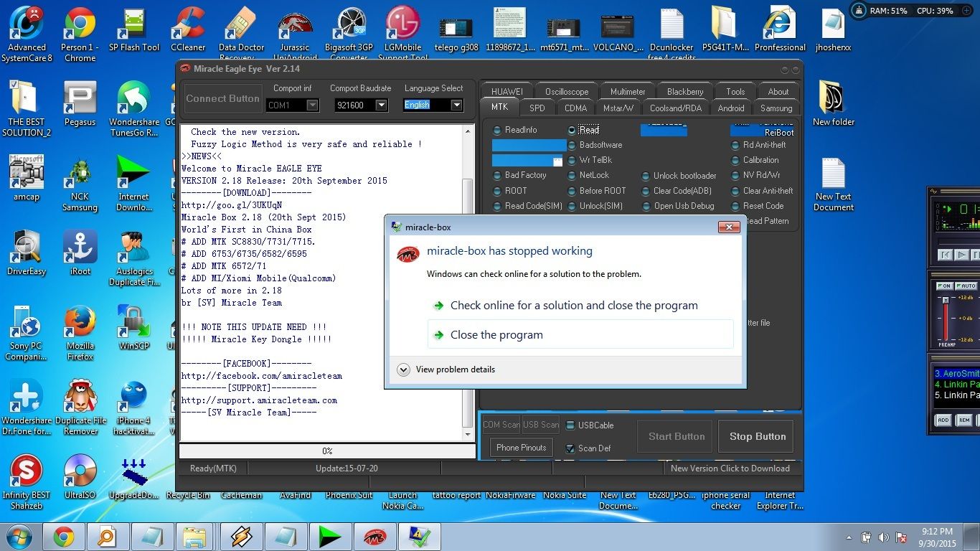This screenshot has width=980, height=551.
Task: Toggle the Scan Def checkbox
Action: click(570, 448)
